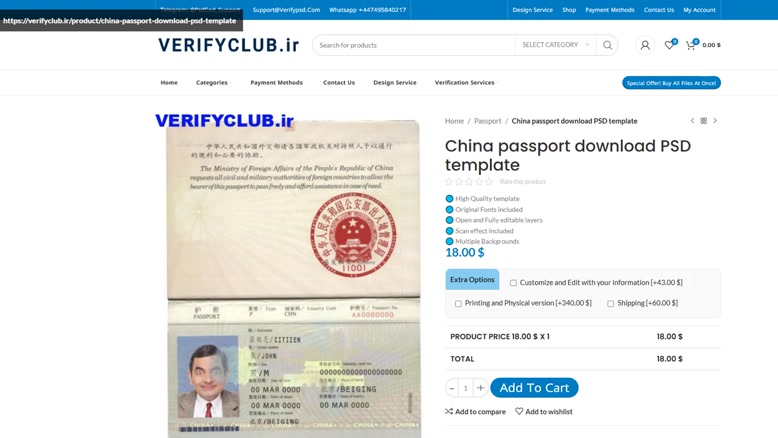Viewport: 778px width, 438px height.
Task: Increase quantity with the plus button
Action: tap(480, 388)
